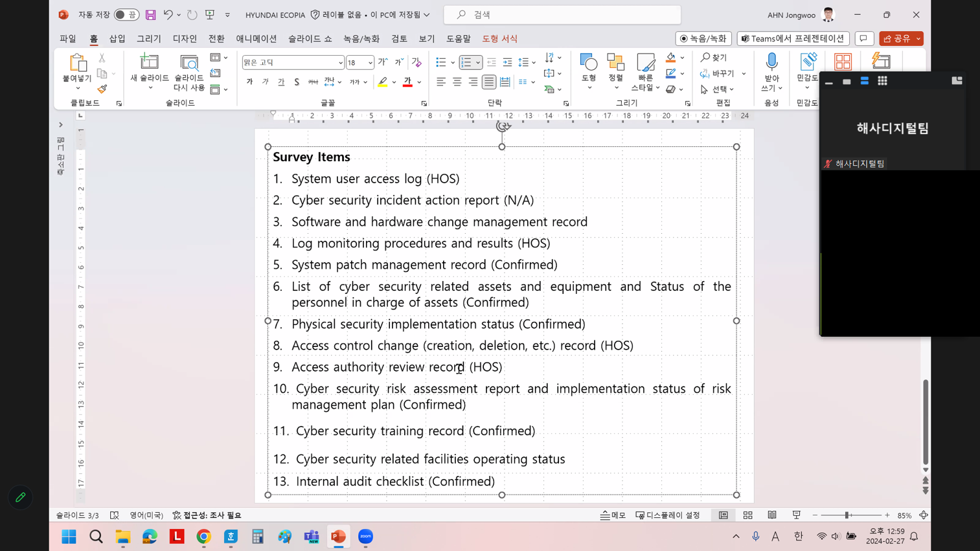Open the font name dropdown
The image size is (980, 551).
340,63
